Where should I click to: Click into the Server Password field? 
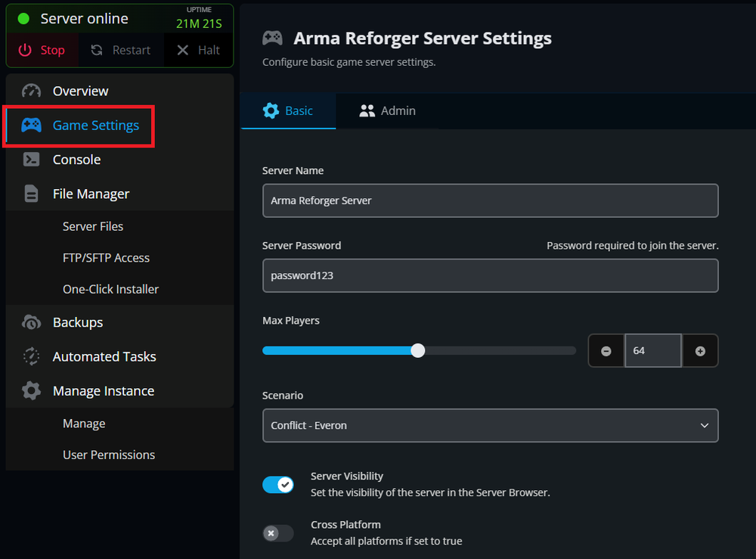click(491, 275)
